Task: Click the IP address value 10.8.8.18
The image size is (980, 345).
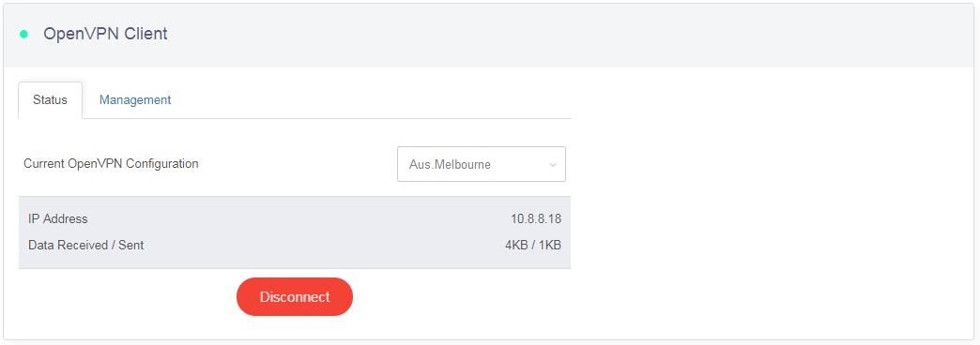Action: pos(536,219)
